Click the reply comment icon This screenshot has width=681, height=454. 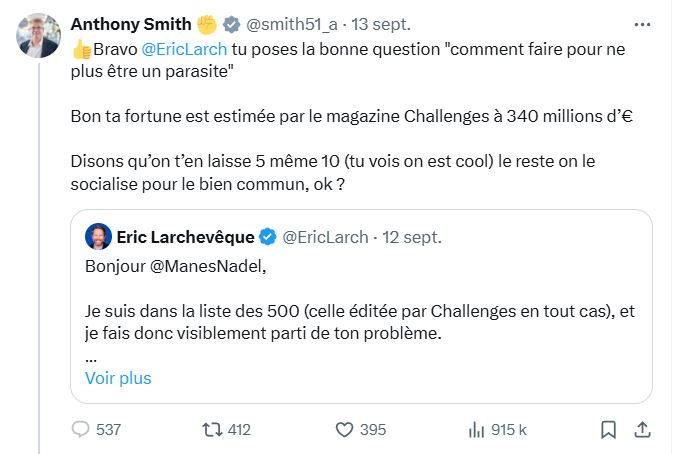point(82,429)
